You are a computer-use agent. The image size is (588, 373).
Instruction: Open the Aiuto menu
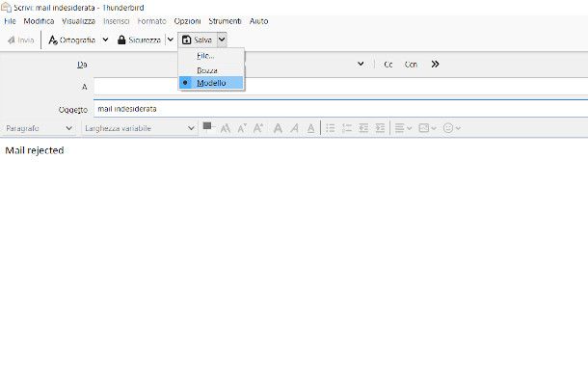258,21
